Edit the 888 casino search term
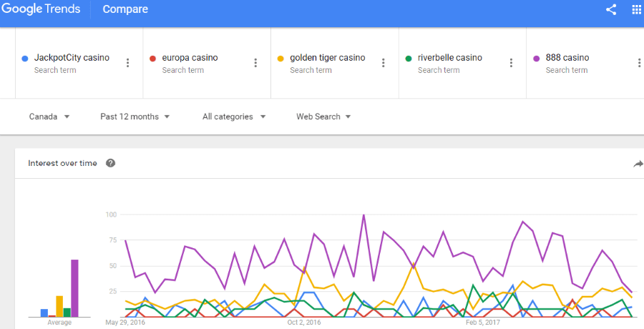 pos(567,58)
